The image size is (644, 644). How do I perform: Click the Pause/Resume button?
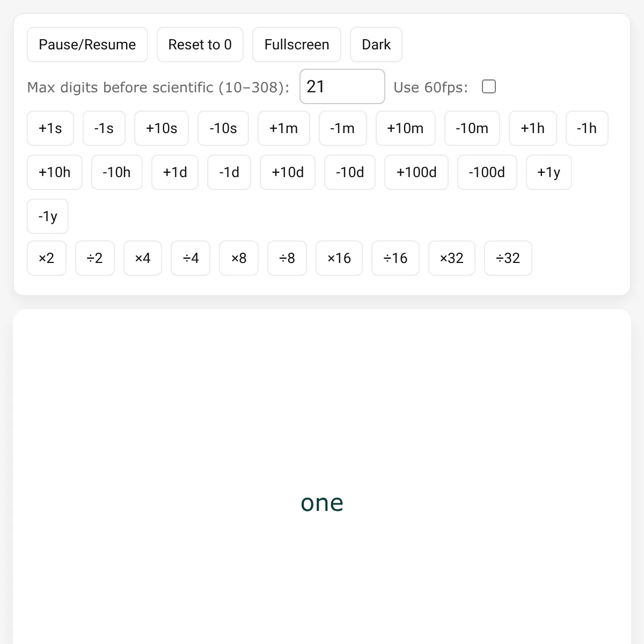(87, 45)
